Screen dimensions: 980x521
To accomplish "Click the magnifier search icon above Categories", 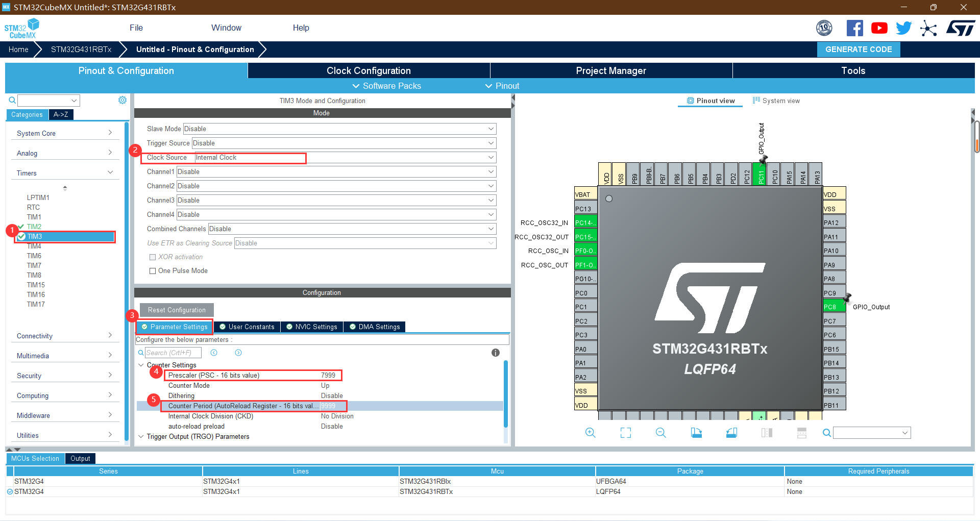I will tap(12, 100).
